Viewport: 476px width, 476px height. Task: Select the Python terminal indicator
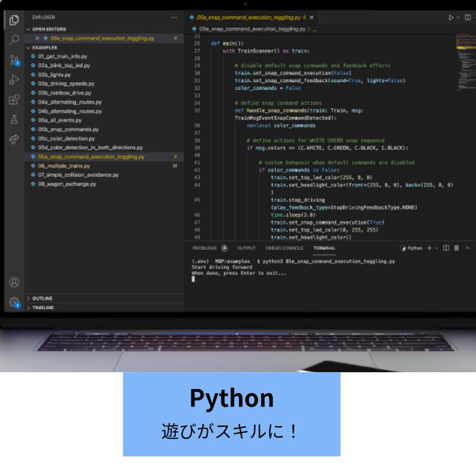[411, 248]
